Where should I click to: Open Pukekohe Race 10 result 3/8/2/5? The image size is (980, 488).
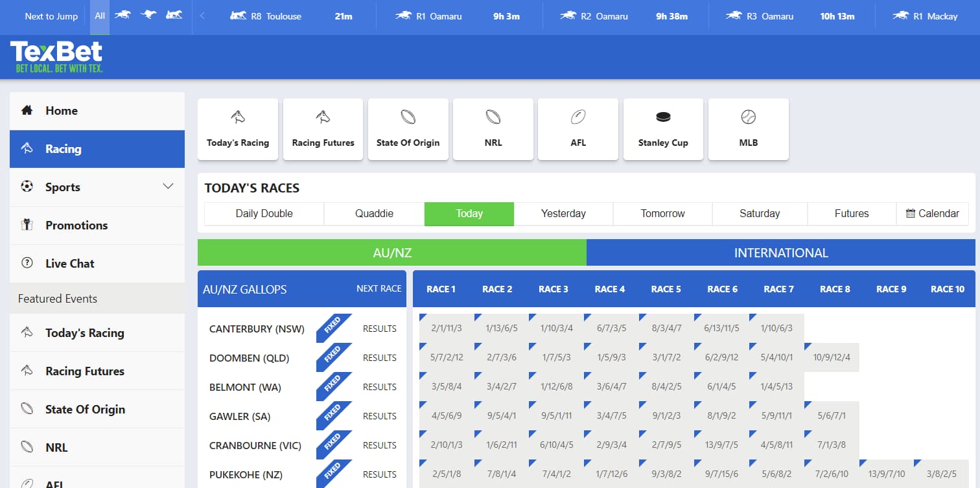(942, 474)
